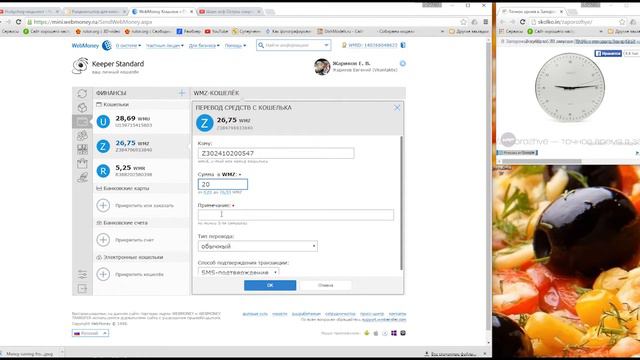Click the horizontal scrollbar in clock window
640x360 pixels.
point(542,161)
